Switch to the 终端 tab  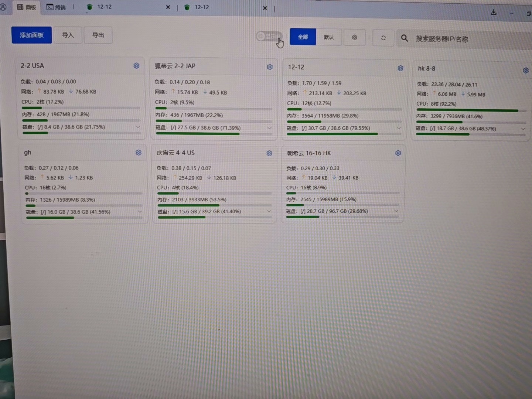56,7
